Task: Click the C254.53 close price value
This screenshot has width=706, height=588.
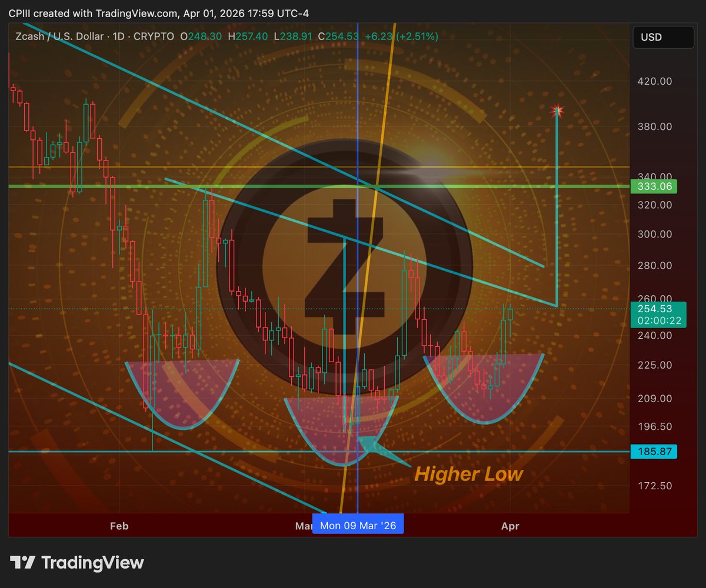Action: (338, 36)
